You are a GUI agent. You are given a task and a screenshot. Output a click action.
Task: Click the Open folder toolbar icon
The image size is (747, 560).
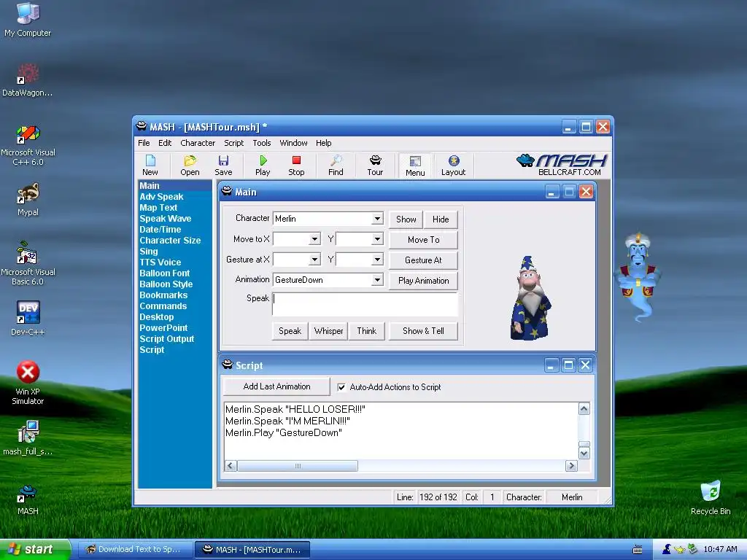coord(190,166)
